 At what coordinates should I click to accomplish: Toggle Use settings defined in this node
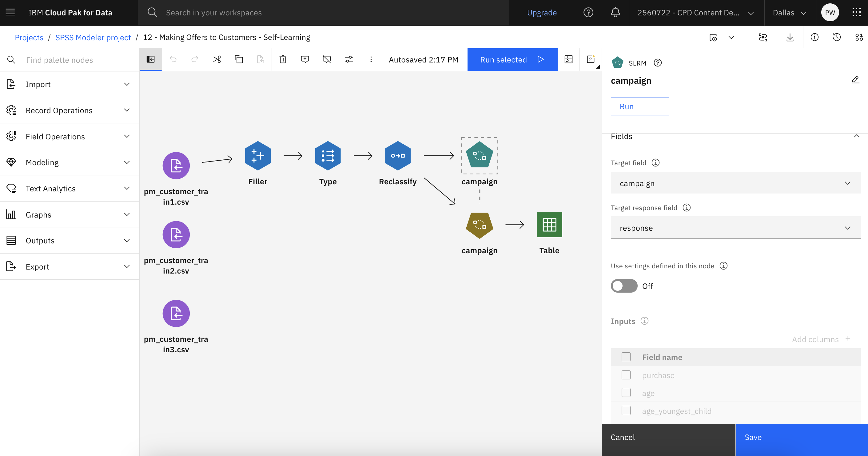624,286
